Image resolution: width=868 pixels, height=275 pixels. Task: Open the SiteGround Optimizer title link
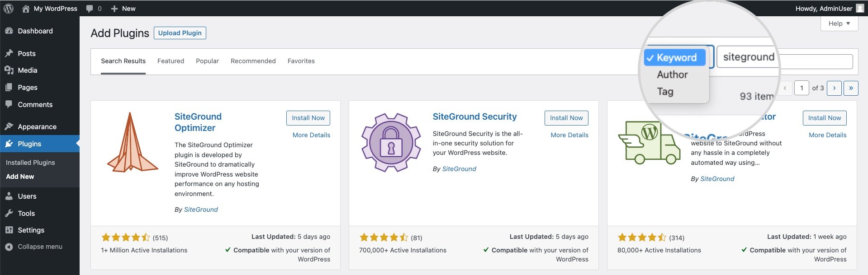(198, 122)
